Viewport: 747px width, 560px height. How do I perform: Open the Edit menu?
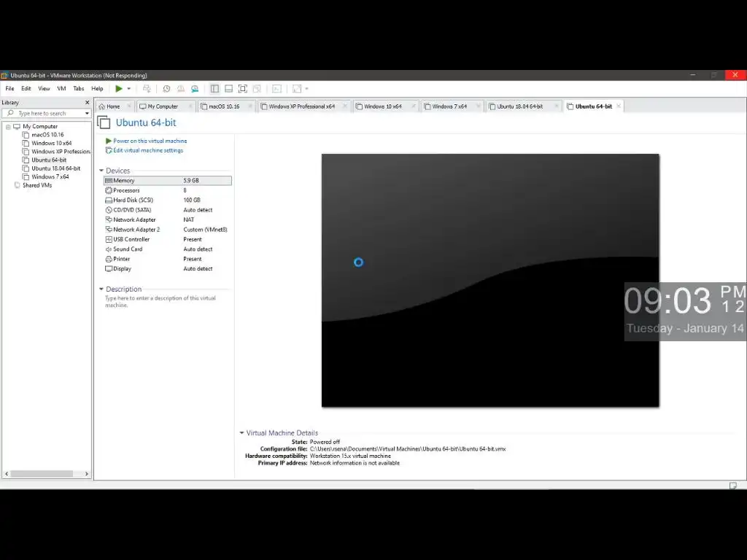pyautogui.click(x=26, y=88)
